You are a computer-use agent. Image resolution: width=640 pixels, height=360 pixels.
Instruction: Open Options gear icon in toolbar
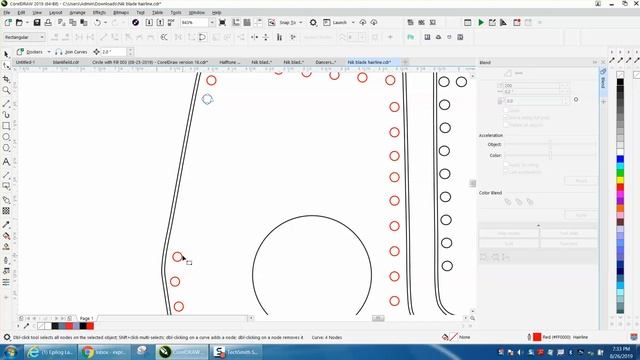[313, 23]
